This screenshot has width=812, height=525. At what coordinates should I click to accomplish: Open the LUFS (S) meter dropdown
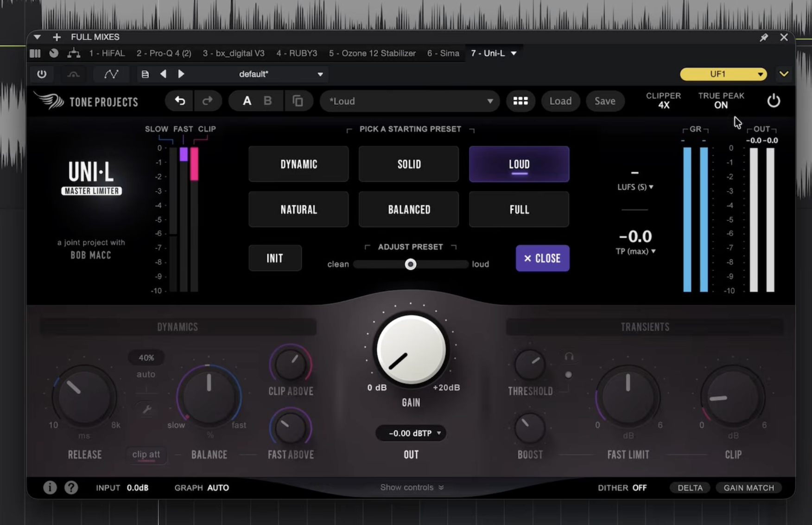pyautogui.click(x=635, y=187)
